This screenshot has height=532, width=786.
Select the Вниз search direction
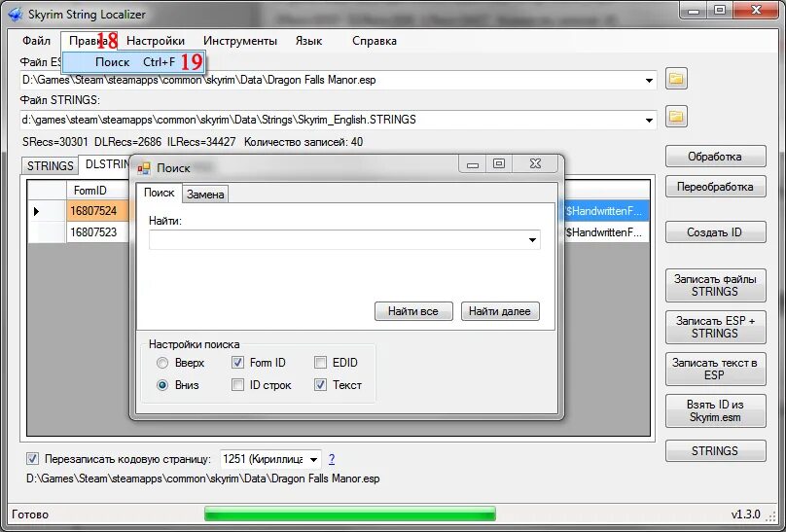[162, 385]
